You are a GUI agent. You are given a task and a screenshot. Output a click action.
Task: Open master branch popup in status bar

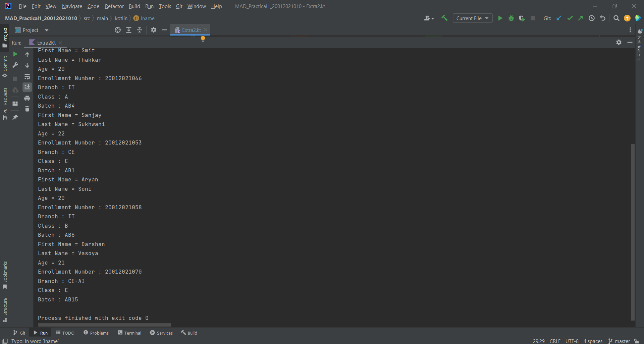[619, 341]
